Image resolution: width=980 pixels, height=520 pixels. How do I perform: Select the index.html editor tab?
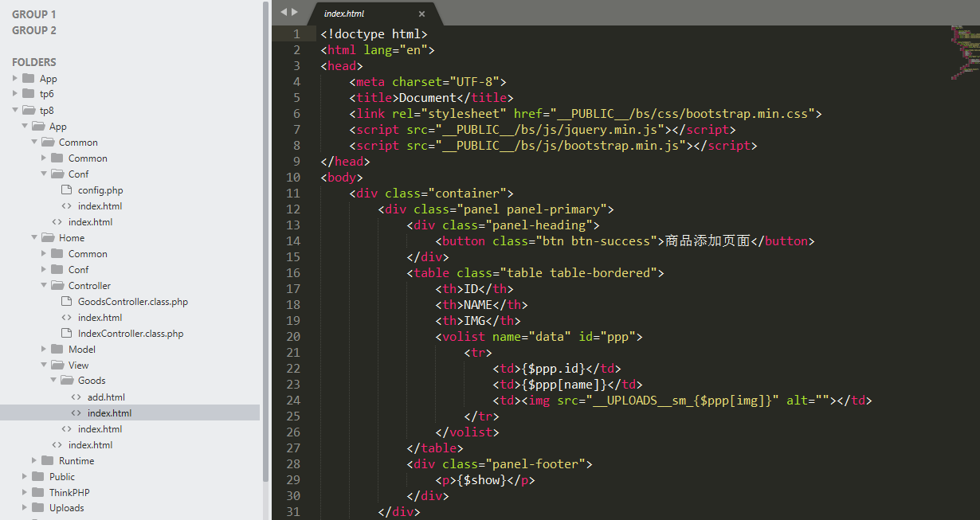pos(345,14)
